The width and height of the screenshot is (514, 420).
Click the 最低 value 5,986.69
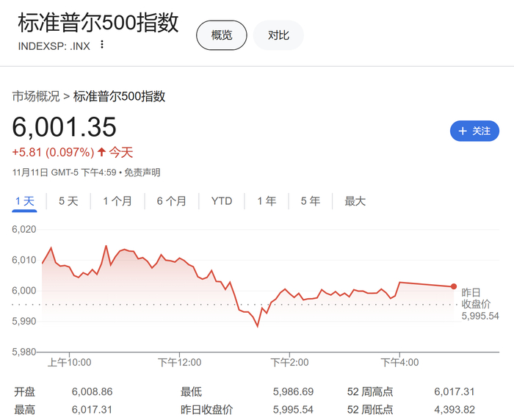pyautogui.click(x=294, y=391)
